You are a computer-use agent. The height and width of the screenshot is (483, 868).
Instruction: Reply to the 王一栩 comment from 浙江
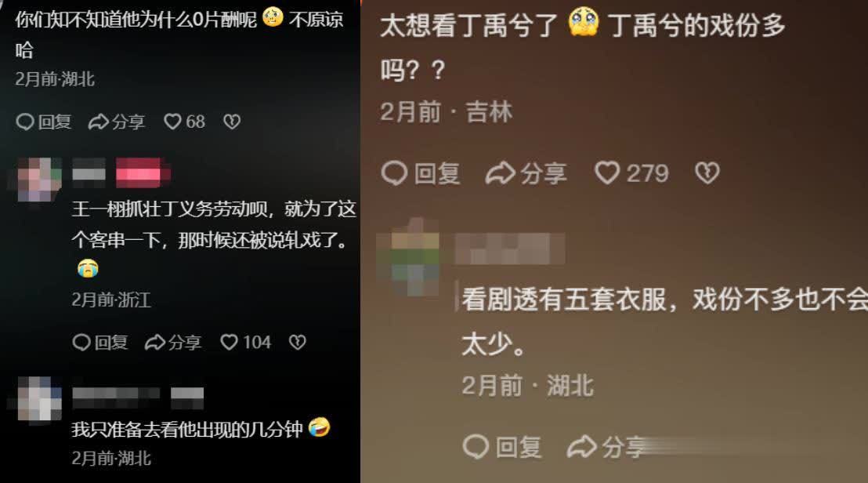100,343
